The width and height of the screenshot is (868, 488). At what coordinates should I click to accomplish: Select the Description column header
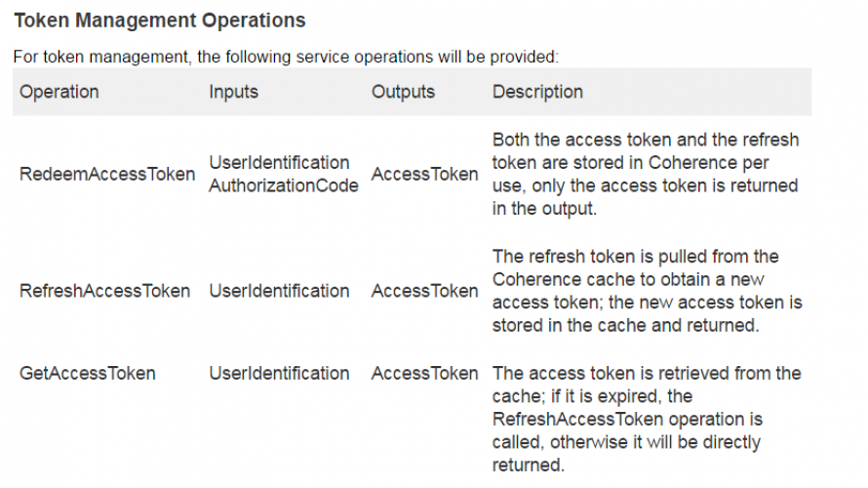pos(537,92)
